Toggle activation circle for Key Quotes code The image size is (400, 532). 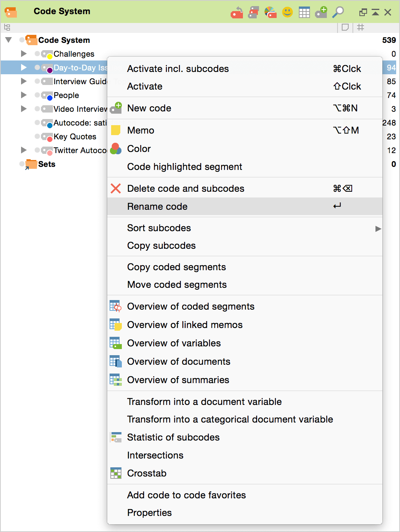click(37, 136)
